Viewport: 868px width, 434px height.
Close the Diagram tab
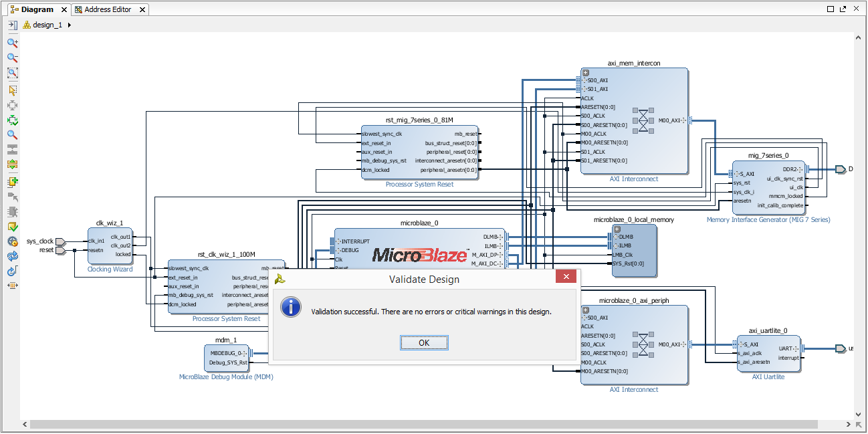[x=64, y=10]
